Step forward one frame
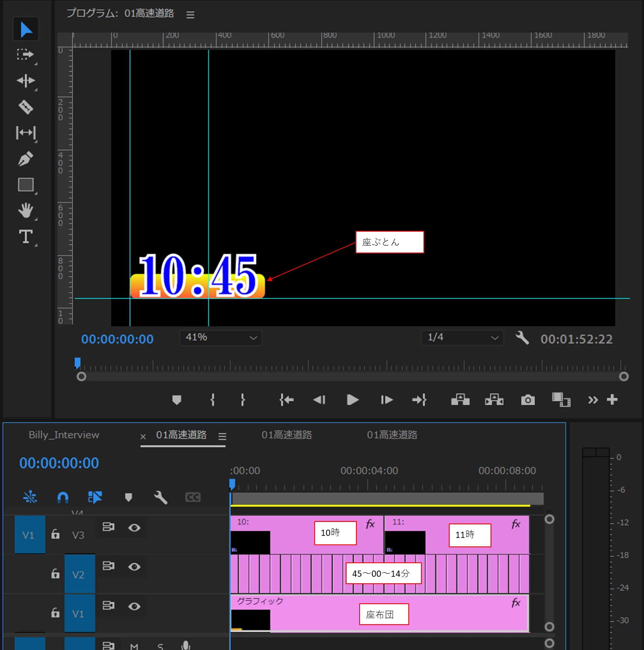 (387, 400)
